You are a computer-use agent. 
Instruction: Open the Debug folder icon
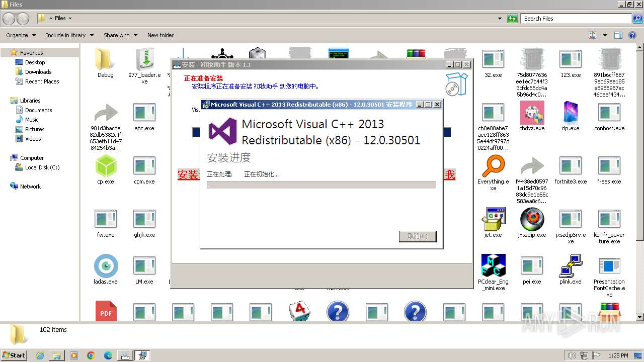tap(106, 59)
